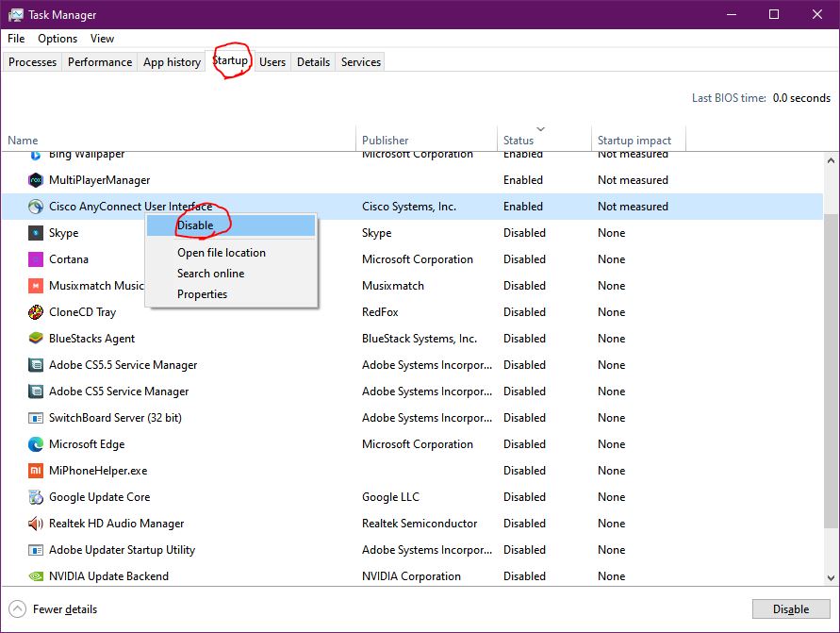Screen dimensions: 840x633
Task: Click the Google Update Core icon
Action: point(36,497)
